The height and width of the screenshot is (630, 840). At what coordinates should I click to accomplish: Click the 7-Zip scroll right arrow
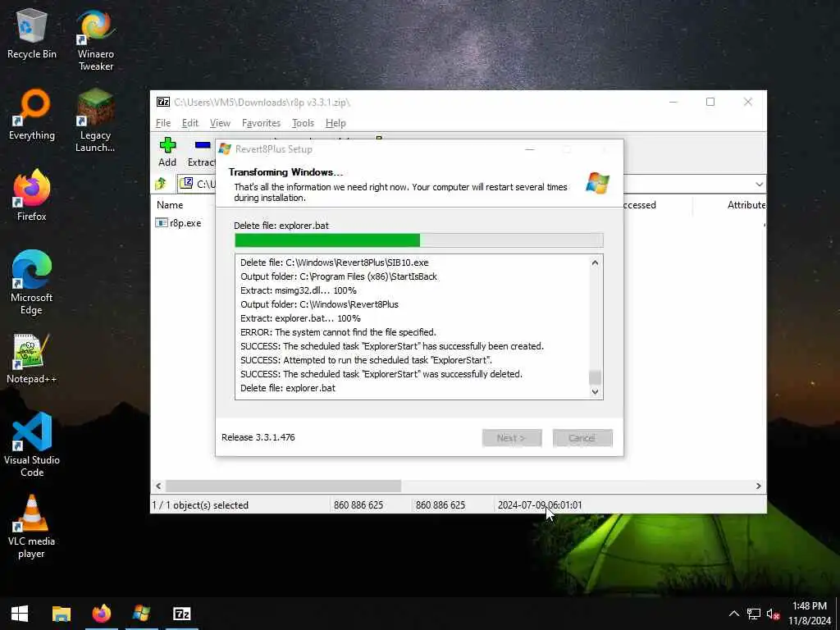click(x=759, y=486)
